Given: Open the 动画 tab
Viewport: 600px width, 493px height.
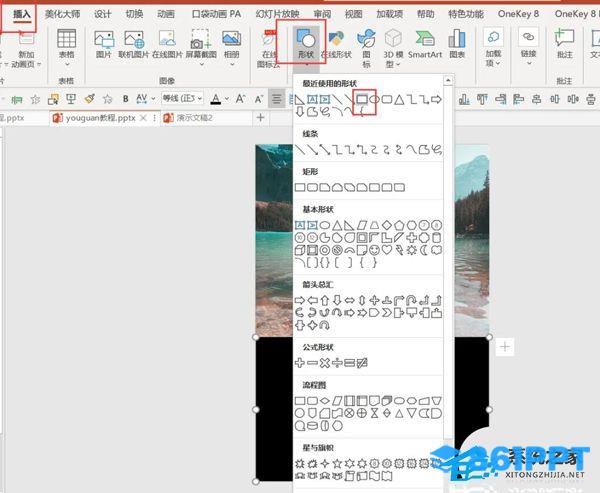Looking at the screenshot, I should 166,15.
